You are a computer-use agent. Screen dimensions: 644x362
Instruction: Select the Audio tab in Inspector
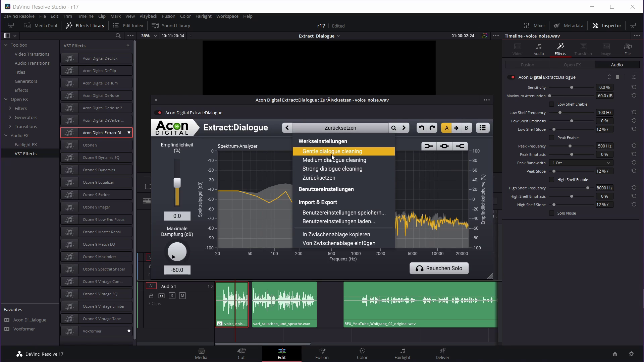[x=538, y=49]
